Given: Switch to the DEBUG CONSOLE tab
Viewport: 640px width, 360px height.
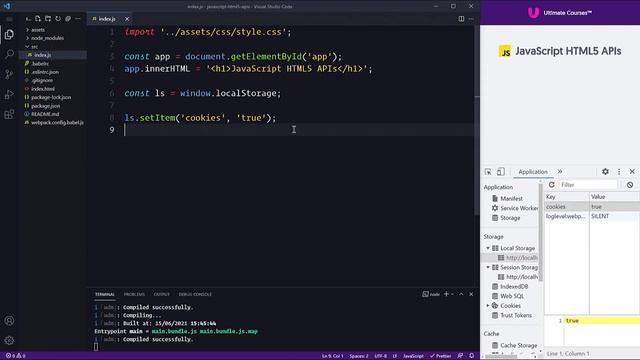Looking at the screenshot, I should [x=195, y=294].
